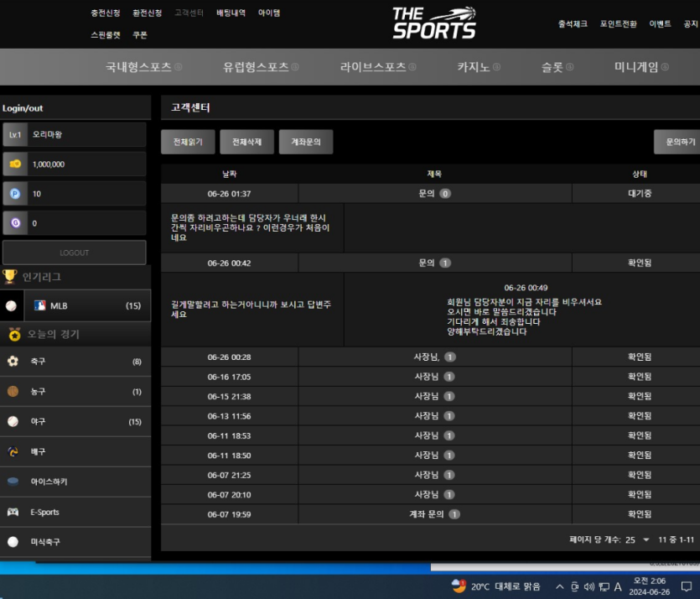Open the speaker volume tray icon
Image resolution: width=700 pixels, height=599 pixels.
click(589, 586)
